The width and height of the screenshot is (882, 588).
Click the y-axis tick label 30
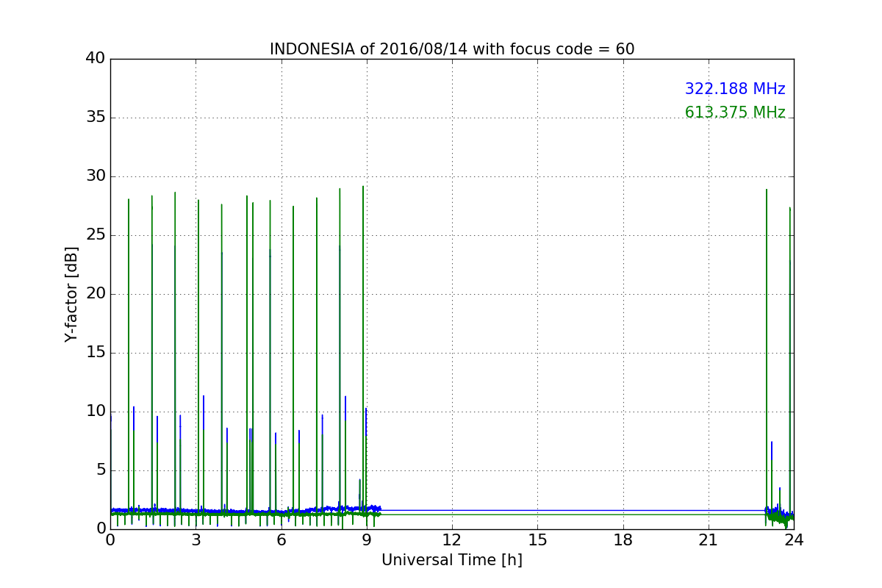click(96, 176)
